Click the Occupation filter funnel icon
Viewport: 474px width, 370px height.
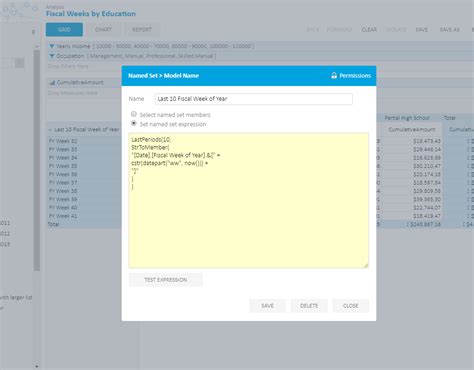[x=52, y=56]
